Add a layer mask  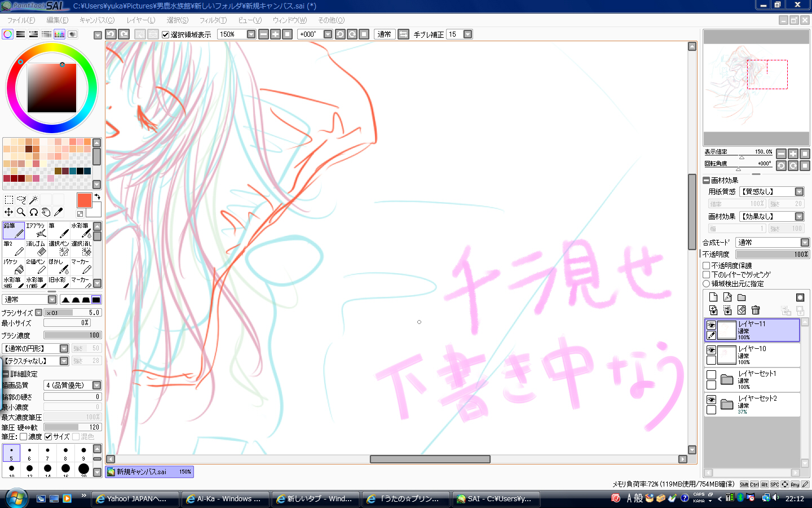click(x=800, y=297)
